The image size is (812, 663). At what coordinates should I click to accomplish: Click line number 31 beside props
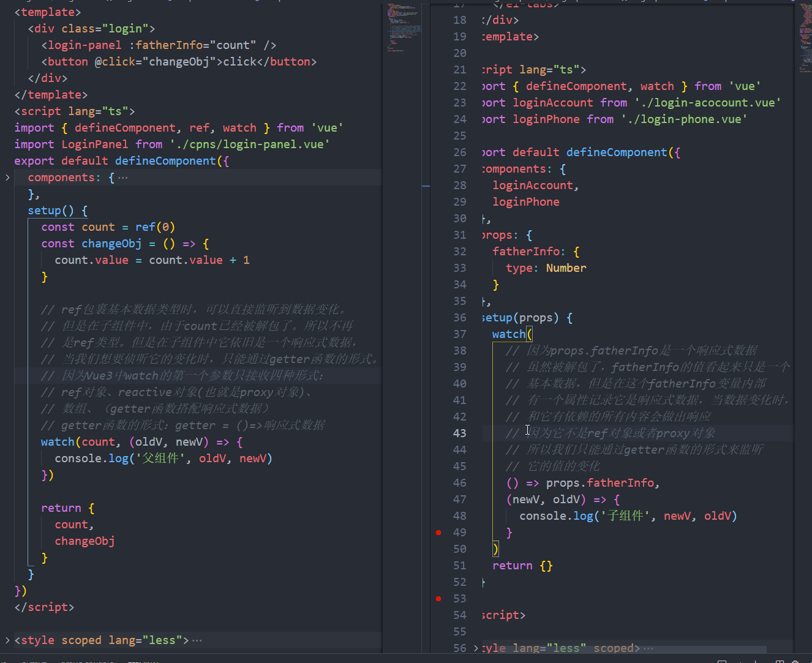click(459, 235)
